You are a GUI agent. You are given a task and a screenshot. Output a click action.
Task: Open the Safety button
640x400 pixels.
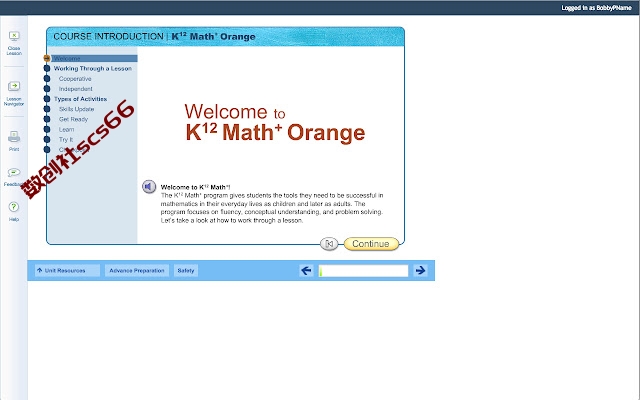click(x=186, y=271)
